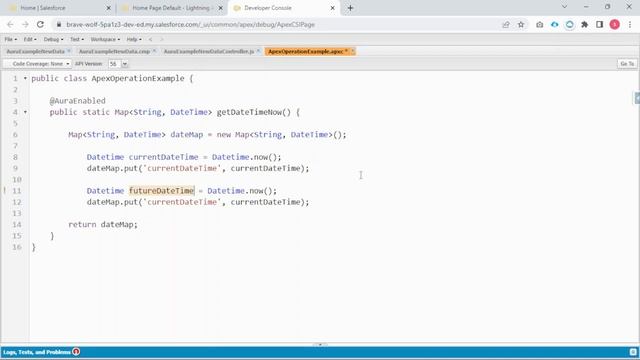This screenshot has height=360, width=640.
Task: Click the API Version value field
Action: click(x=114, y=64)
